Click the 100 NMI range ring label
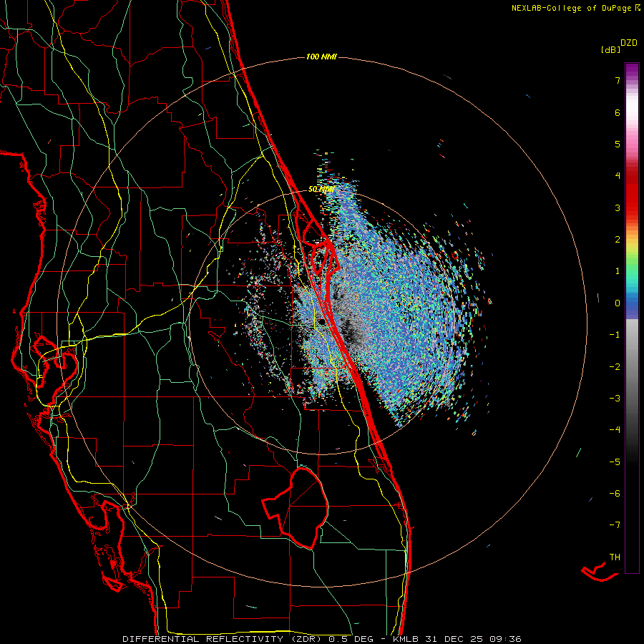The width and height of the screenshot is (644, 644). tap(321, 57)
